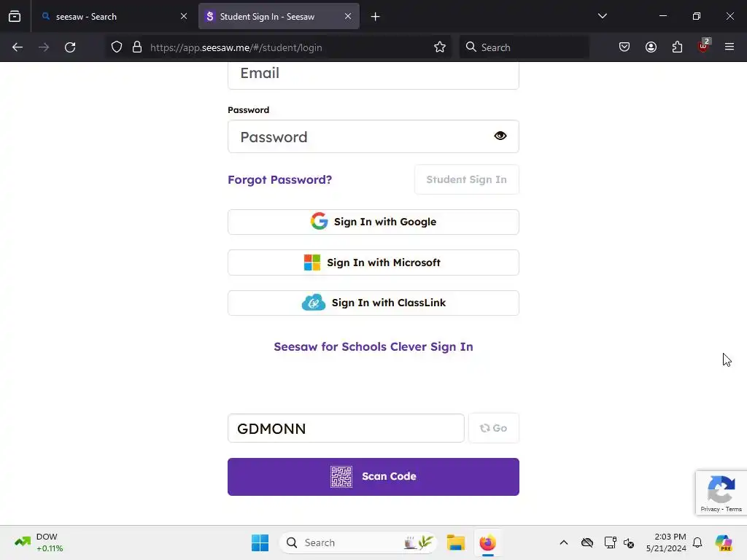The width and height of the screenshot is (747, 560).
Task: Choose Sign In with ClassLink
Action: coord(373,303)
